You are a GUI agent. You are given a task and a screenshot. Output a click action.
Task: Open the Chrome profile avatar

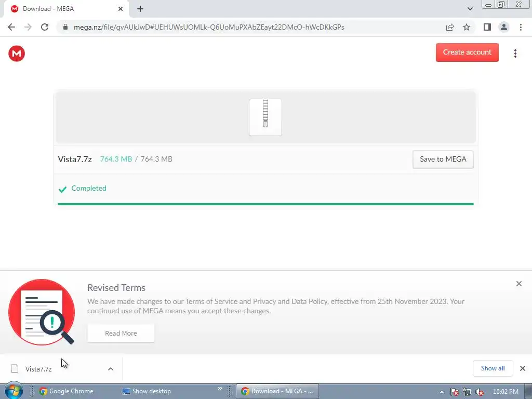504,27
